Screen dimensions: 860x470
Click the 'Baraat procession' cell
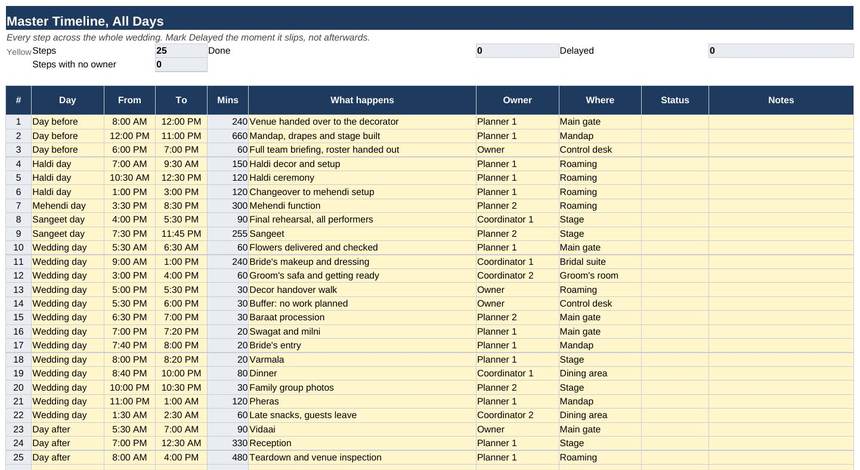tap(362, 317)
